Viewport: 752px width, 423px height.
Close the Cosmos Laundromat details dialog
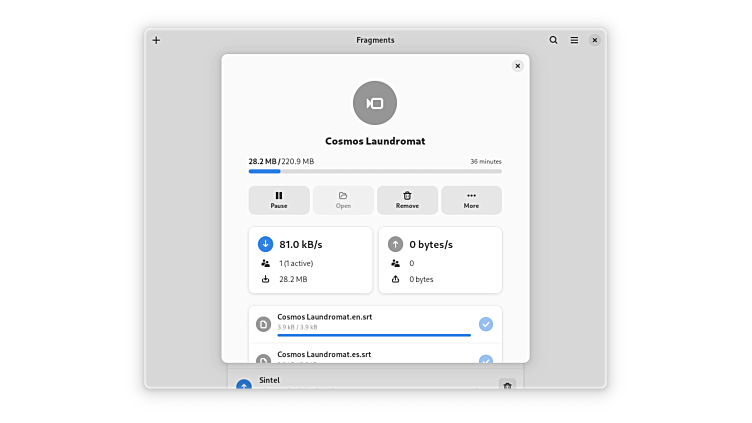tap(517, 66)
